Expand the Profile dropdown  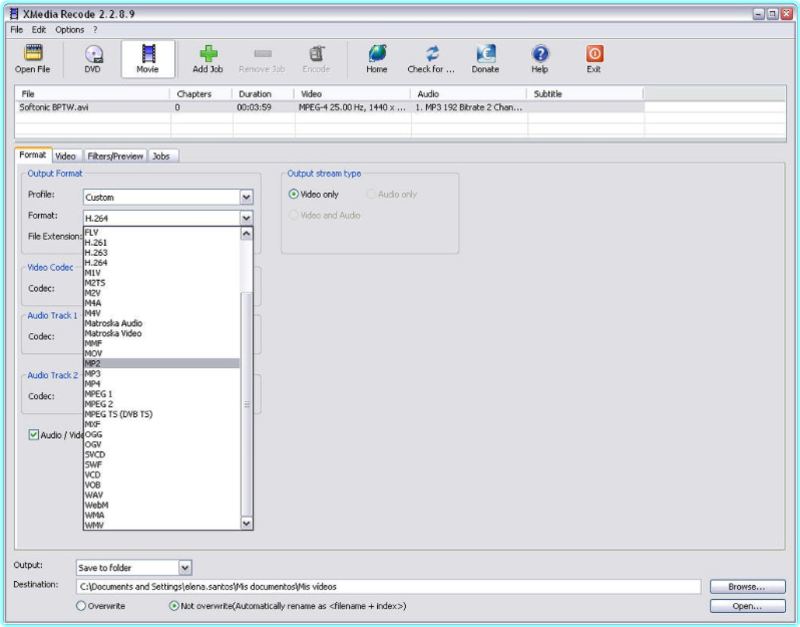246,197
